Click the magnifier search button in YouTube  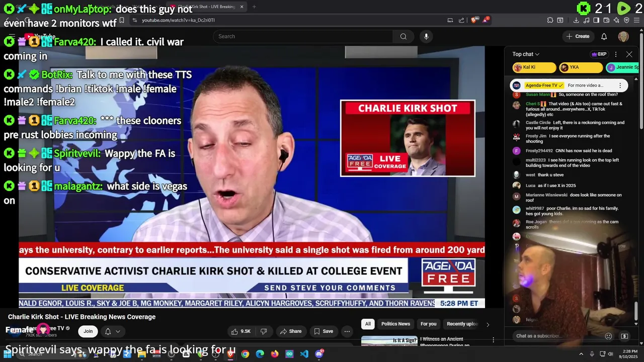[403, 36]
